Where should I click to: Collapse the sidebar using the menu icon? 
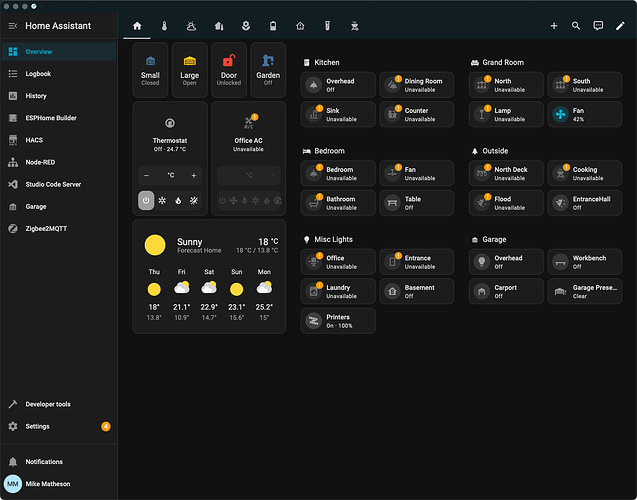pos(13,26)
